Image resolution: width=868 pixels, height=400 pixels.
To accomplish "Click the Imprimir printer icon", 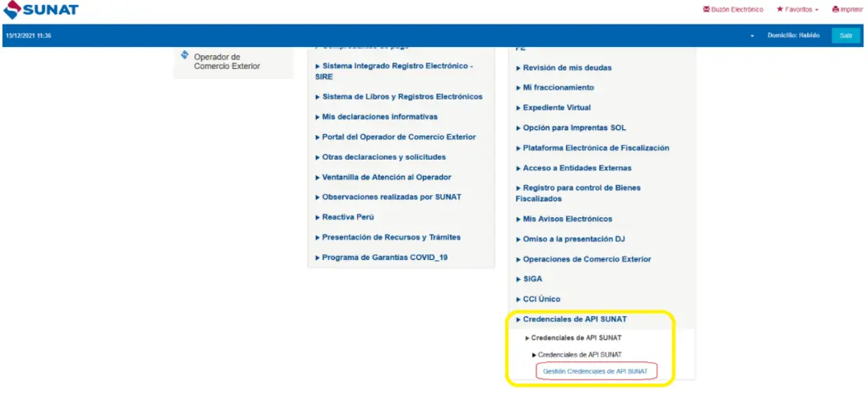I will (835, 10).
